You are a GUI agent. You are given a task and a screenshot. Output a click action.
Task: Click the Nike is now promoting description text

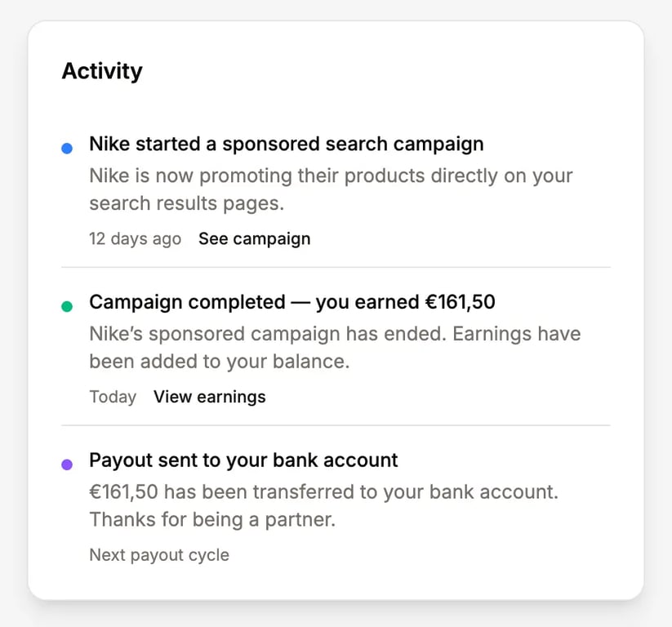331,176
